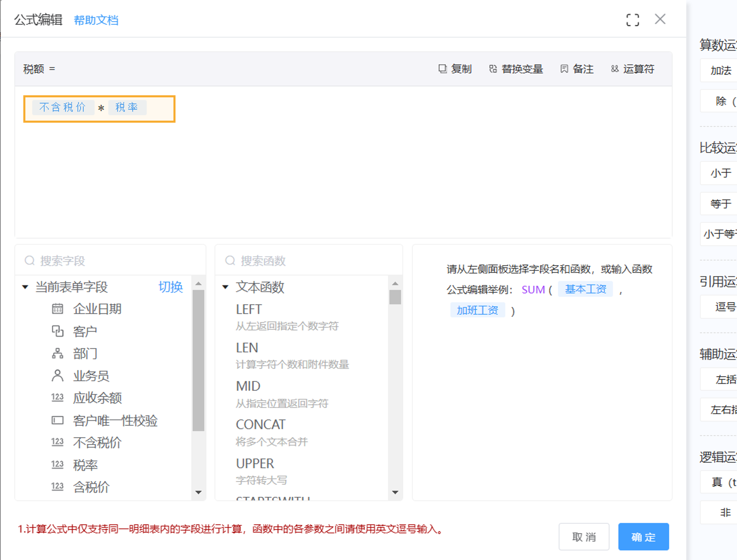Select the 应收余额 field
Screen dimensions: 737x560
(97, 398)
